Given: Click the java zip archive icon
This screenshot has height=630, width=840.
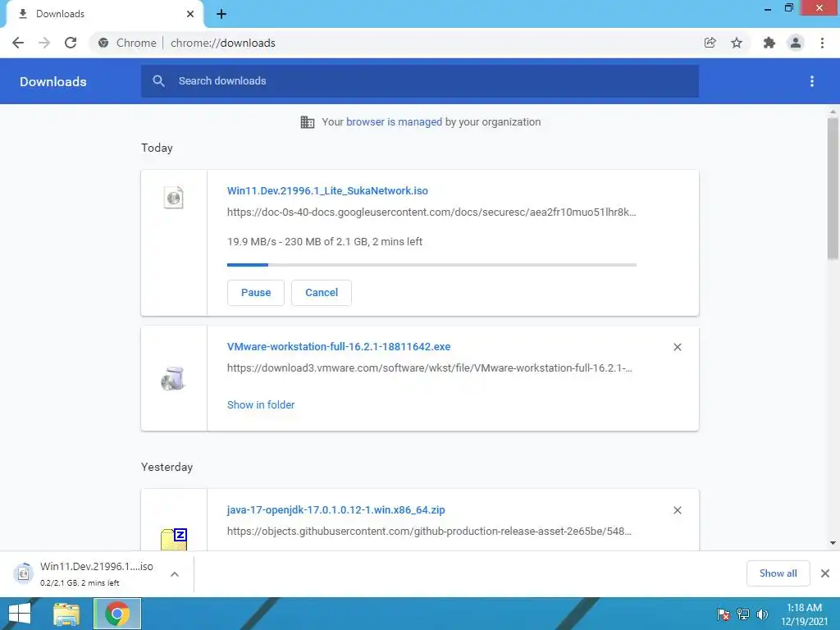Looking at the screenshot, I should [174, 539].
